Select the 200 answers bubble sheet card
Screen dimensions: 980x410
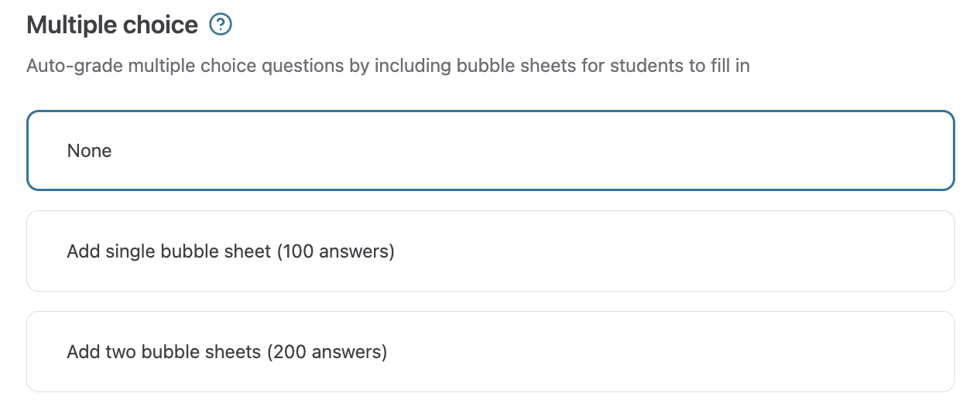(x=490, y=352)
